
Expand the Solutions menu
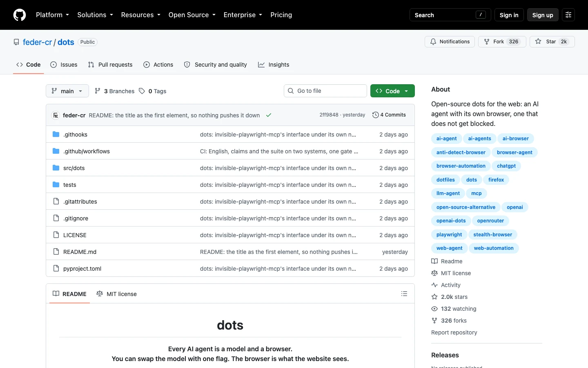click(95, 15)
